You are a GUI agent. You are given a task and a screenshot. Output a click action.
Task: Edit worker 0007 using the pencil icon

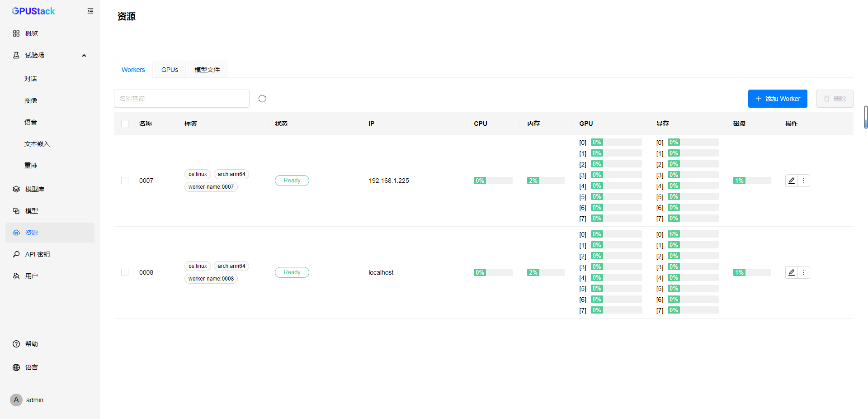click(792, 181)
